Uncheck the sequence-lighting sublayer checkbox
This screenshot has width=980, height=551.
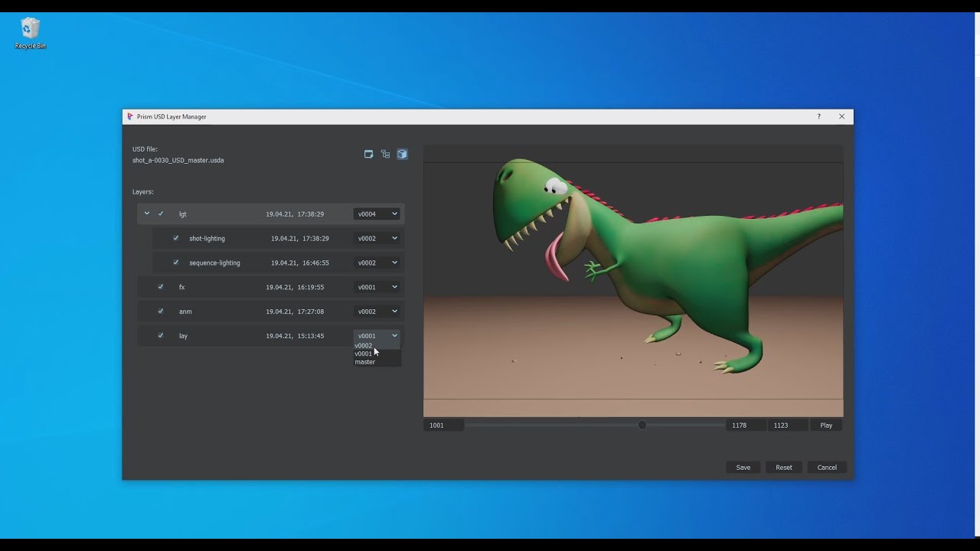point(176,262)
